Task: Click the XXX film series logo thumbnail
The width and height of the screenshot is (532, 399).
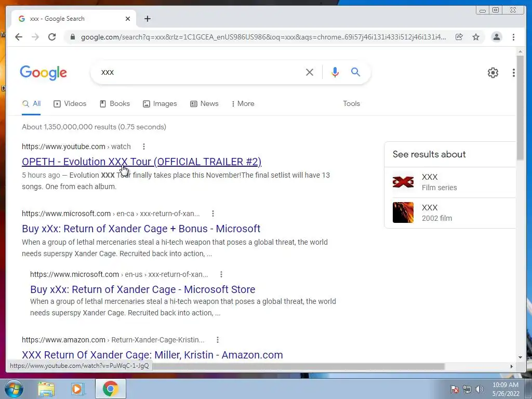Action: pos(403,182)
